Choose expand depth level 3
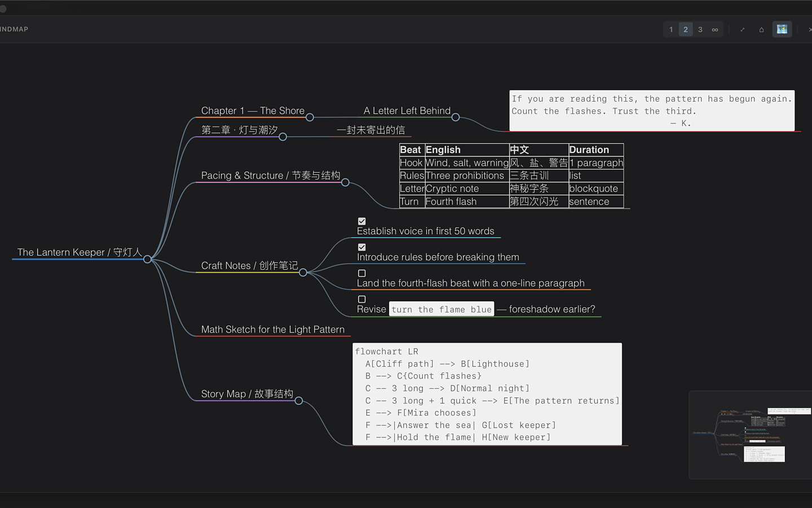The width and height of the screenshot is (812, 508). pos(700,29)
